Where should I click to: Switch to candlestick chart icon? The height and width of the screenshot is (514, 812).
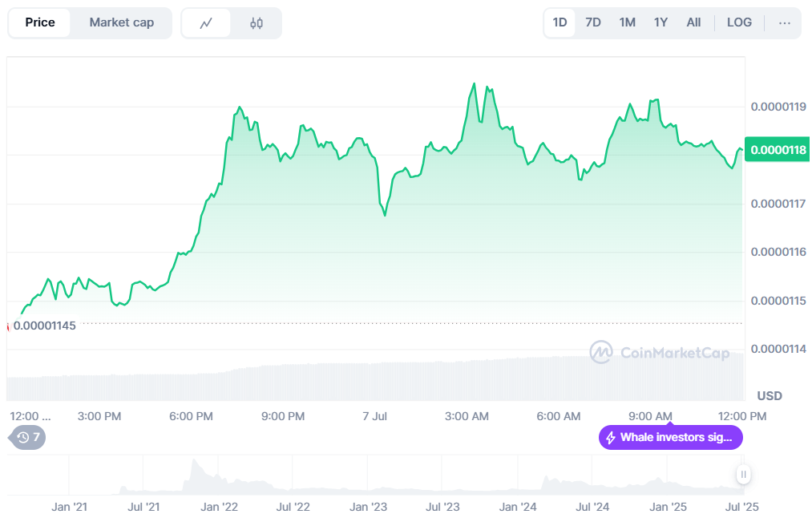[257, 23]
